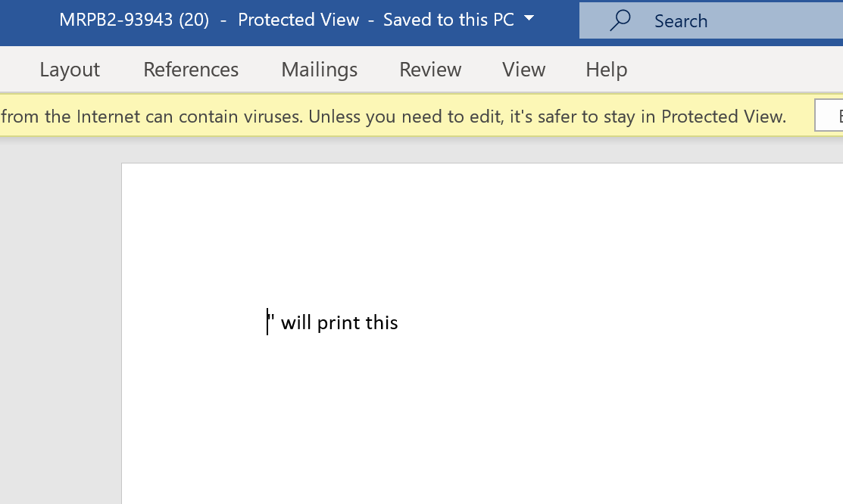Image resolution: width=843 pixels, height=504 pixels.
Task: Place cursor in the word this
Action: (382, 323)
